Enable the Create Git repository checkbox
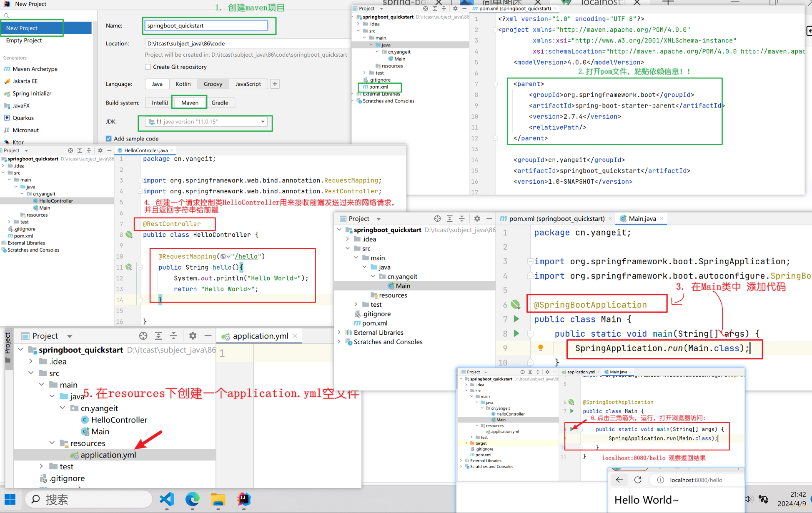Screen dimensions: 812x513 click(148, 67)
